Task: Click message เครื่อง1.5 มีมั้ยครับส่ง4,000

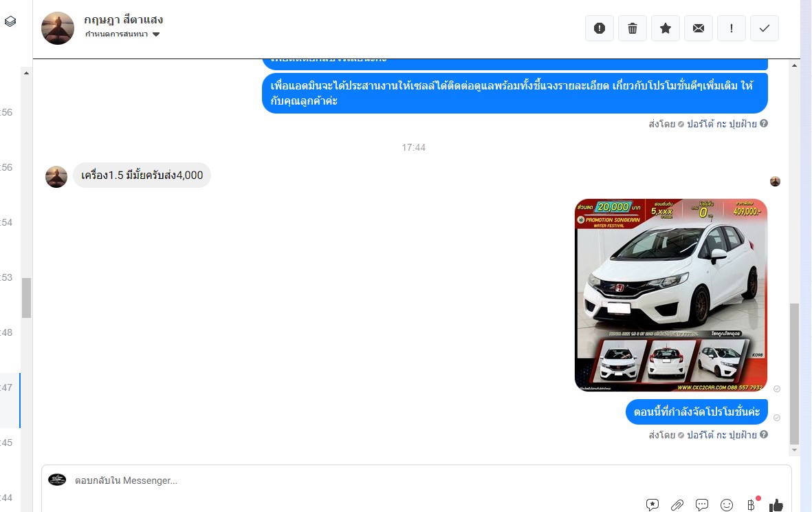Action: (142, 175)
